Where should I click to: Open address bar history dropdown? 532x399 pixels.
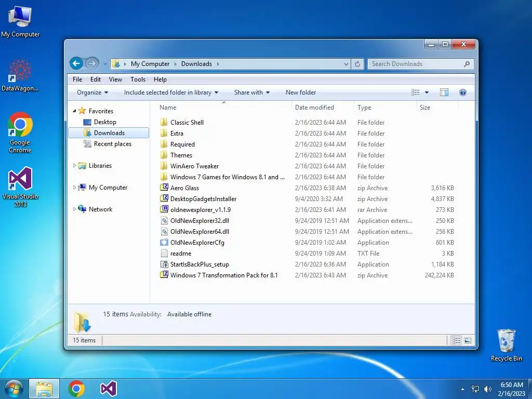click(x=345, y=64)
